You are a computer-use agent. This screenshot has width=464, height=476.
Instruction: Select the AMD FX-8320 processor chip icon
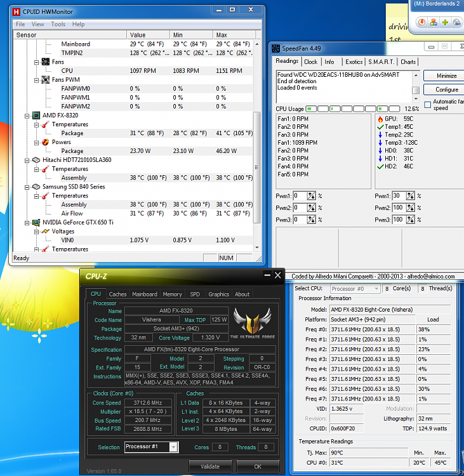(36, 116)
